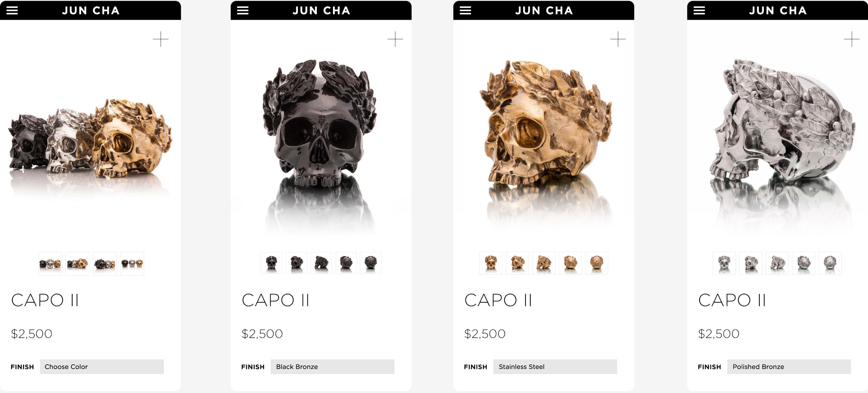
Task: Open hamburger menu on Stainless Steel screen
Action: (x=466, y=10)
